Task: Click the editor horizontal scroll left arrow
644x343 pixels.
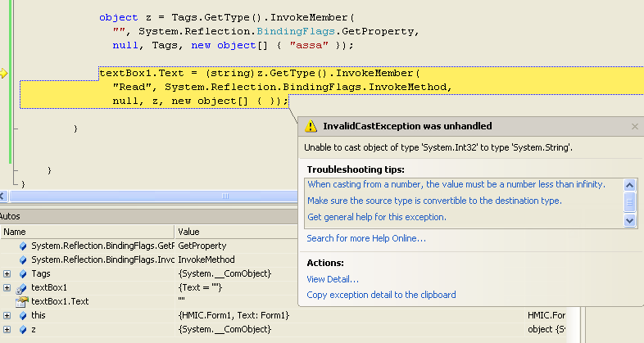Action: (x=2, y=196)
